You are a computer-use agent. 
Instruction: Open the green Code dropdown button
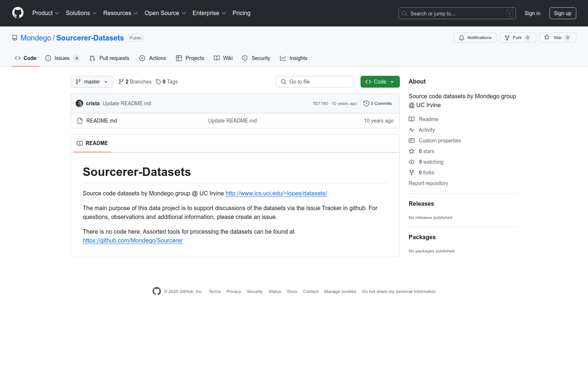[x=380, y=82]
